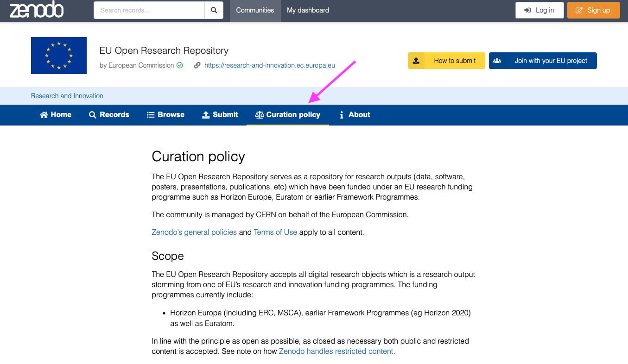Click the chain link icon beside URL
The image size is (628, 364).
pos(197,65)
